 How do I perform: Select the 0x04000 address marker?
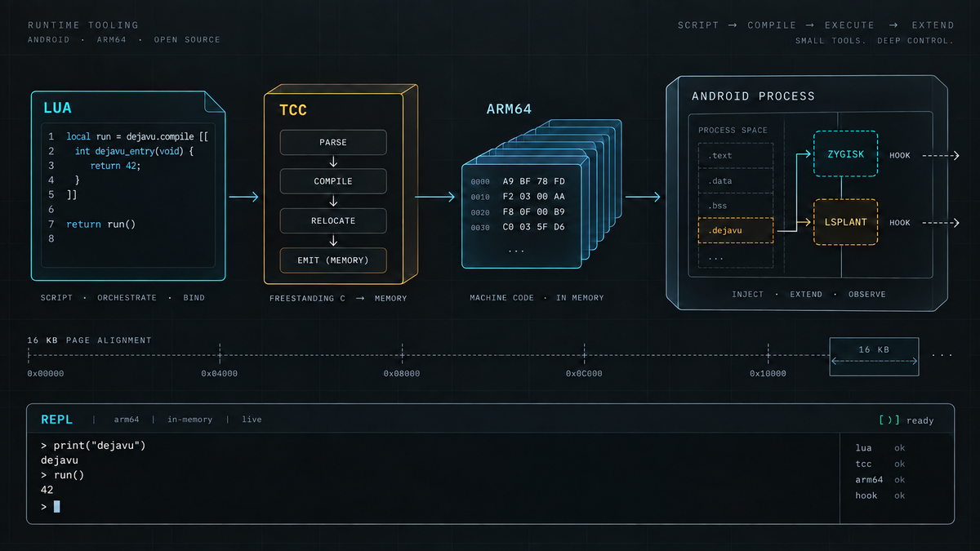[220, 374]
